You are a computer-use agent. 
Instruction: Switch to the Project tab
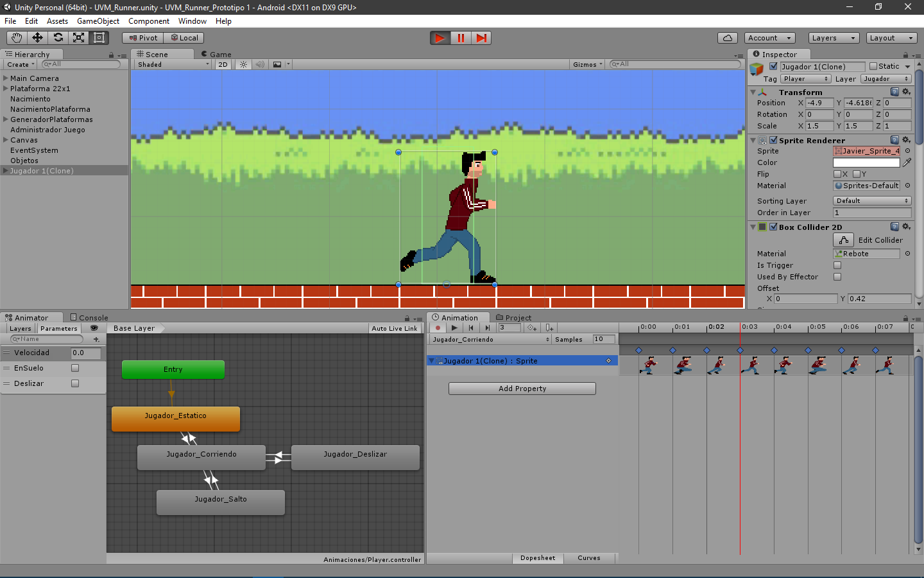point(513,317)
